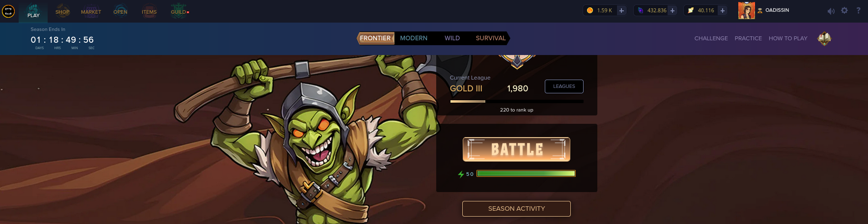Open the OADISSIN player avatar
868x224 pixels.
[746, 10]
